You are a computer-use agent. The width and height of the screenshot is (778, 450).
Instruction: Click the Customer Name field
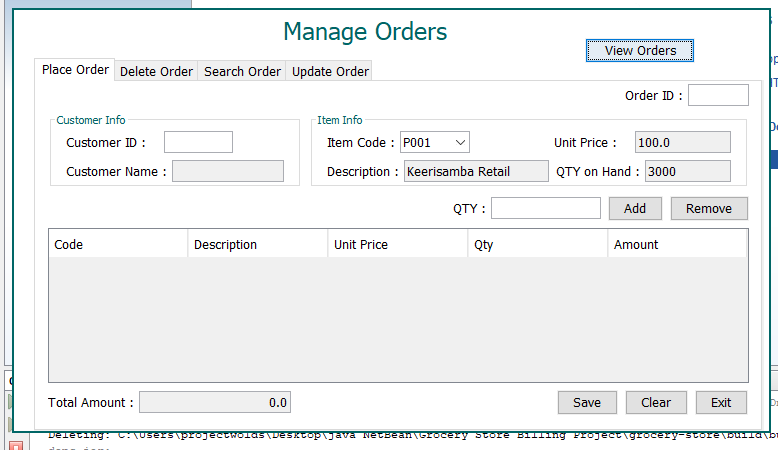pyautogui.click(x=228, y=171)
